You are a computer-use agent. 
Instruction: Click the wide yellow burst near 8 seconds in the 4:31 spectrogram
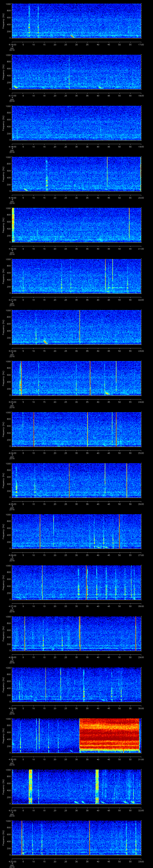coord(30,786)
